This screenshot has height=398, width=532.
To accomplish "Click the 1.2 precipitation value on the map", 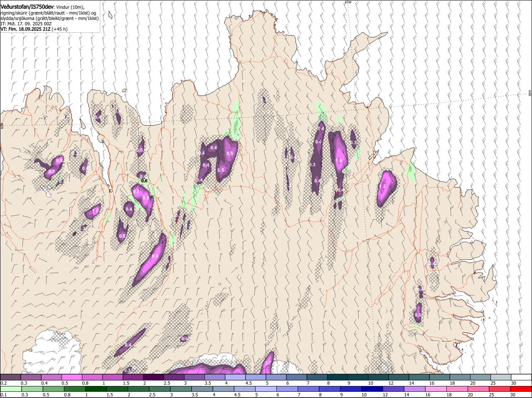I will (383, 187).
